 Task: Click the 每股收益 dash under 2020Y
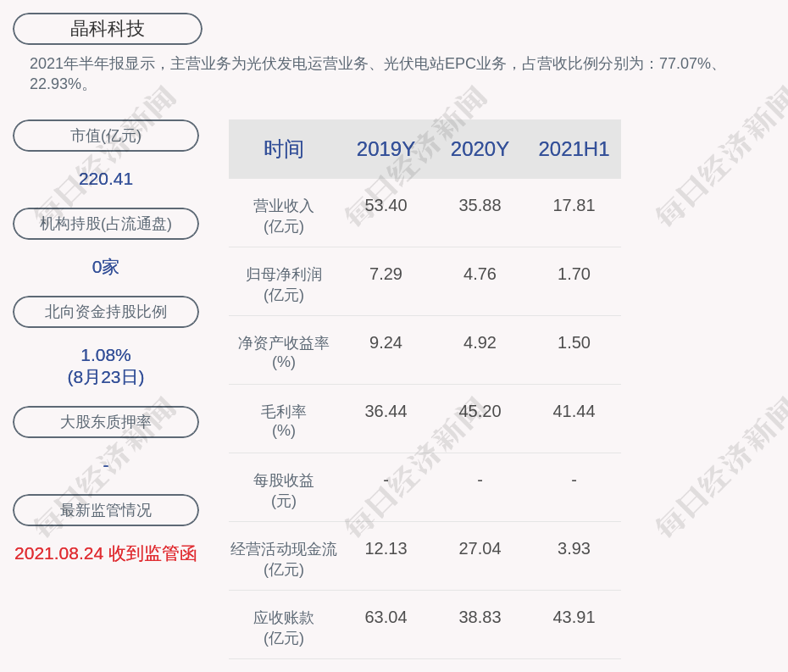[480, 480]
